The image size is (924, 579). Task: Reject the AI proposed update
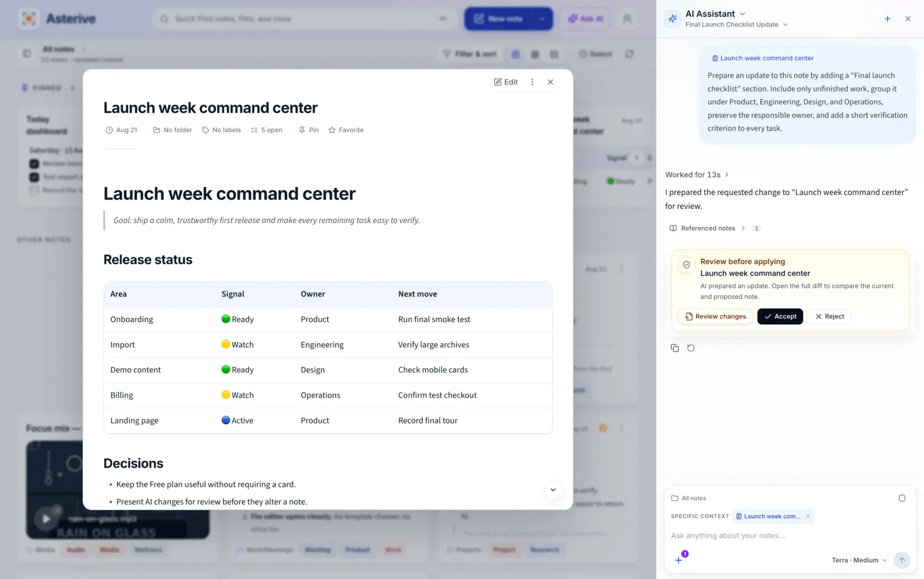click(829, 317)
